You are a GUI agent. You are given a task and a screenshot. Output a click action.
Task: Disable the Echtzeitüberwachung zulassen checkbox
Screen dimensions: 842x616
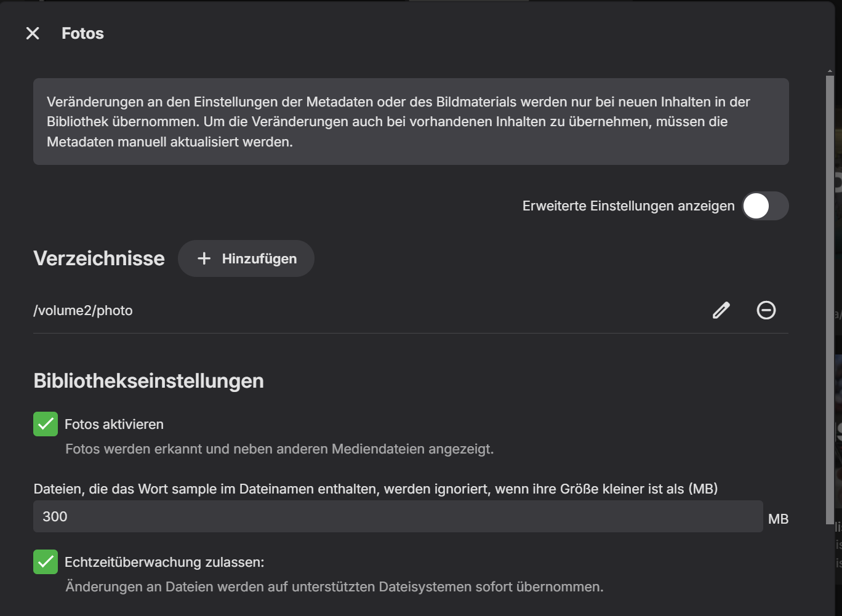click(x=46, y=562)
